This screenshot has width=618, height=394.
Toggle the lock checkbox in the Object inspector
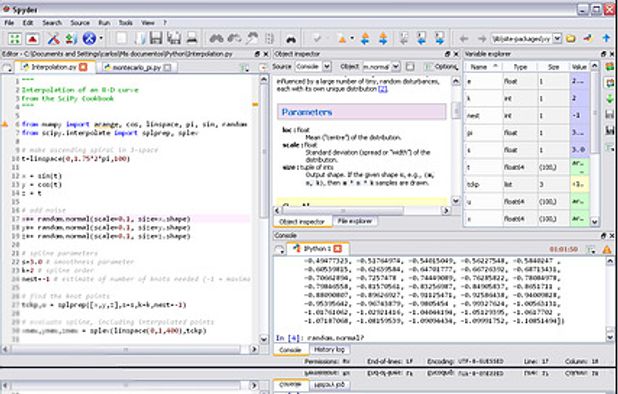[410, 67]
